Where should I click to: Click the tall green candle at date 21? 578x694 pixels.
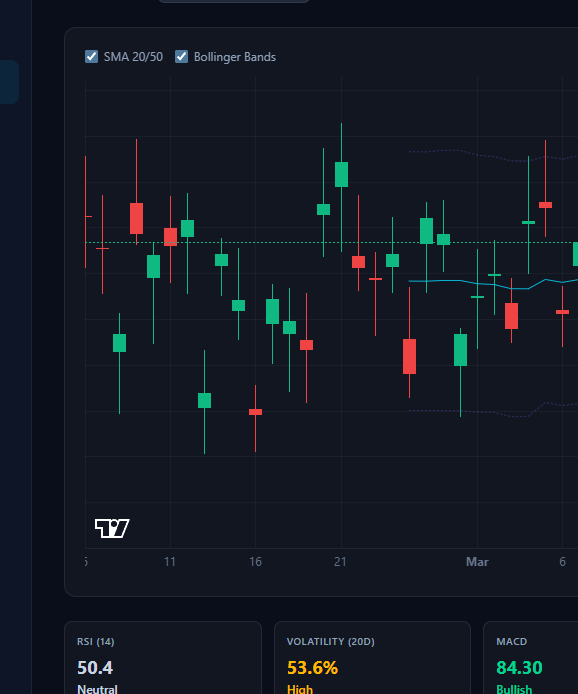click(x=341, y=174)
